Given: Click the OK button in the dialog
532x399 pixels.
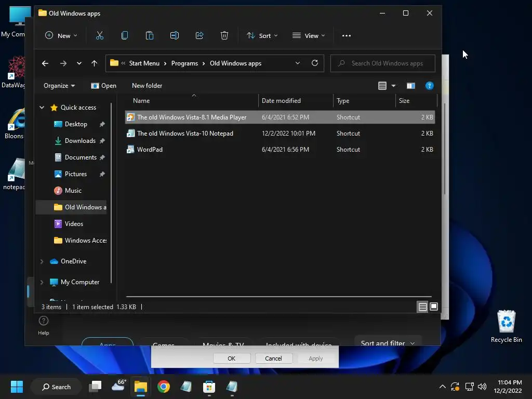Looking at the screenshot, I should click(x=232, y=358).
